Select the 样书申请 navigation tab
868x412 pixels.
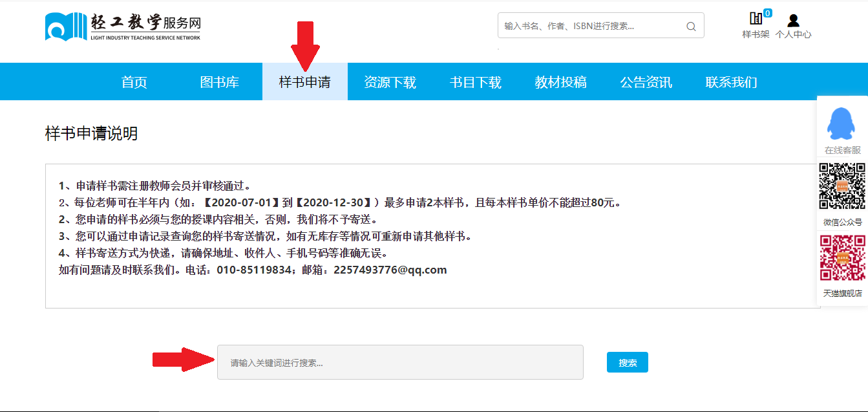coord(305,82)
